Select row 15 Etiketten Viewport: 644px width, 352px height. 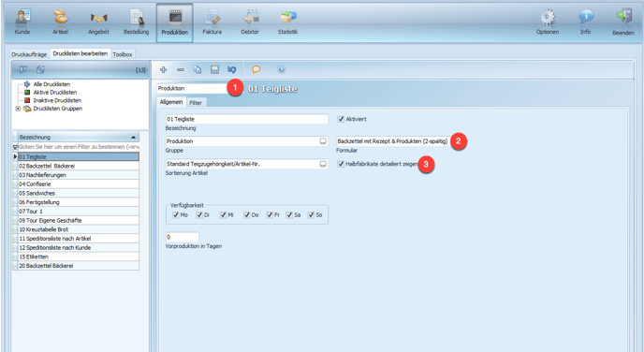79,257
